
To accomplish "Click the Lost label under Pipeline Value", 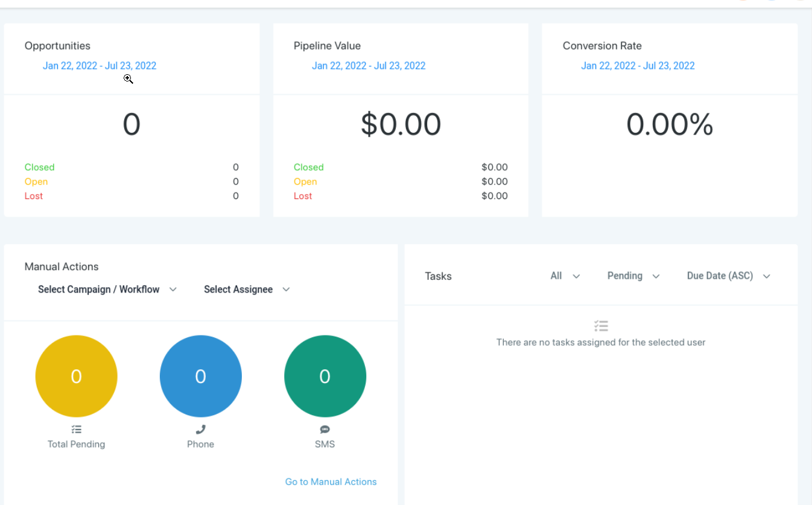I will click(x=303, y=196).
